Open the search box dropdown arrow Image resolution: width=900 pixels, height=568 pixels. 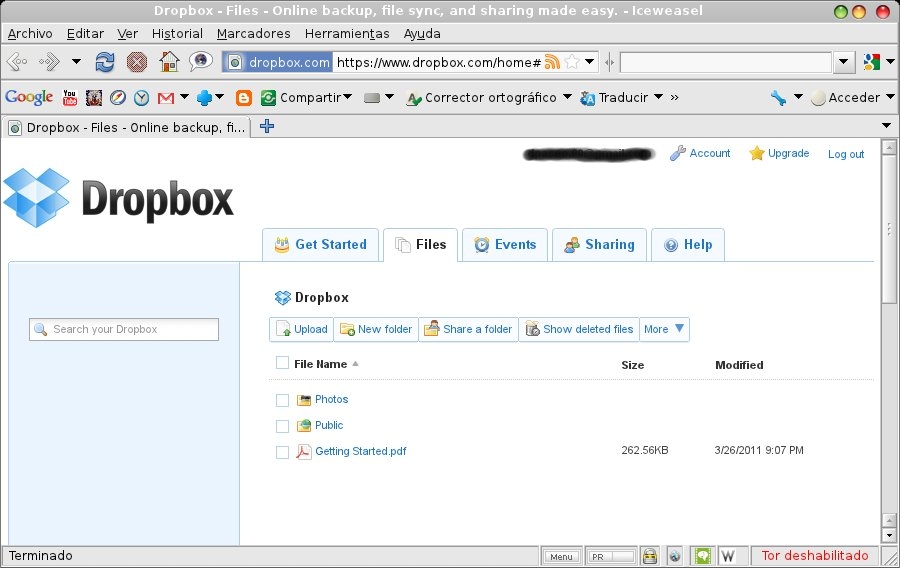pos(844,62)
